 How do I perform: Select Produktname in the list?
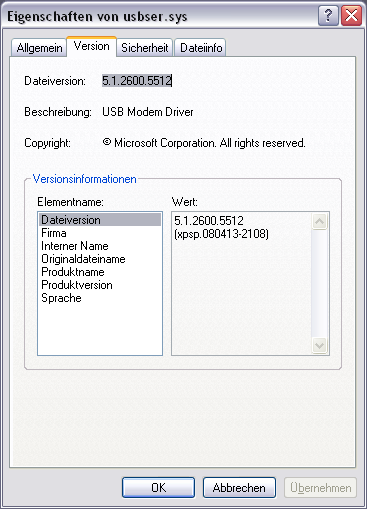click(x=100, y=272)
